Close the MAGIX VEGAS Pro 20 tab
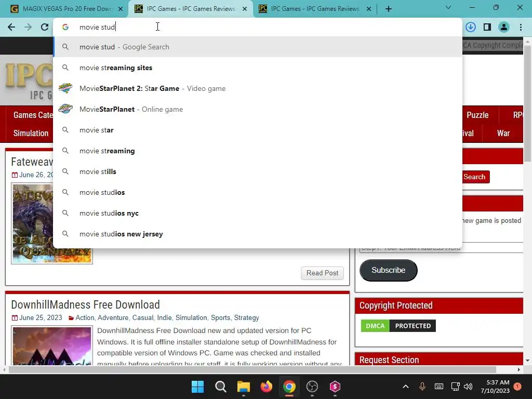 [121, 9]
